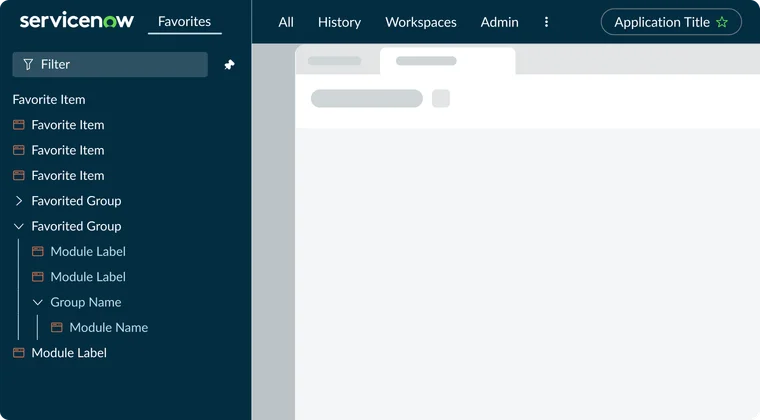Click the Application Title button

671,22
